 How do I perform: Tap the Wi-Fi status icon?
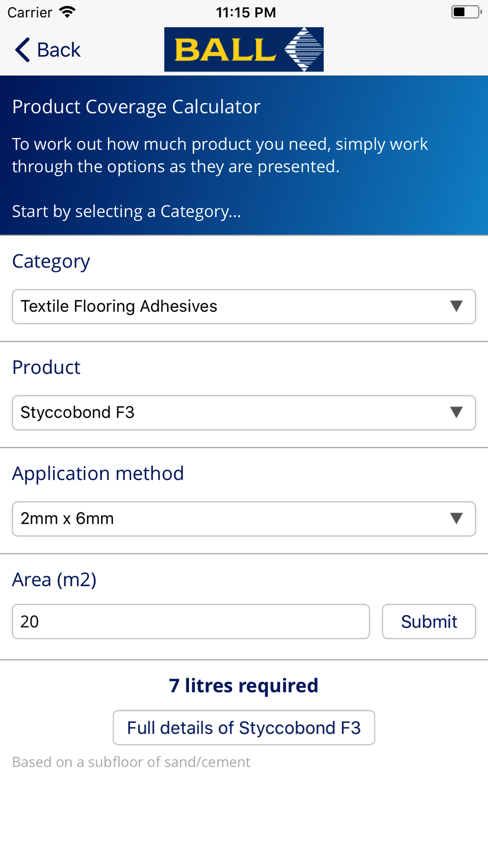[x=67, y=12]
